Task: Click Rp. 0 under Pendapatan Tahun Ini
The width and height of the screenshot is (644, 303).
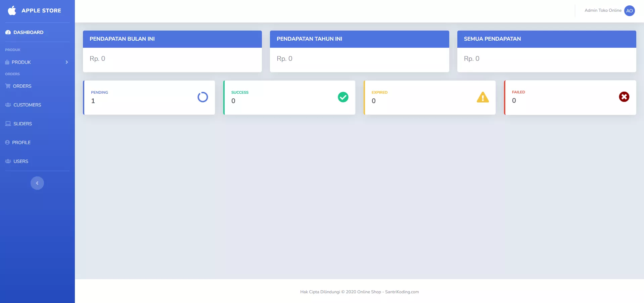Action: pos(284,58)
